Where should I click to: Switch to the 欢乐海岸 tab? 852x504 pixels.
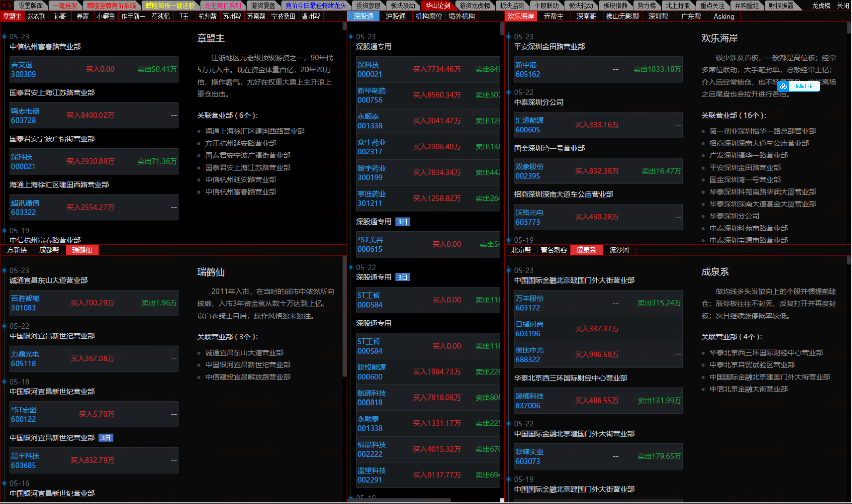521,16
